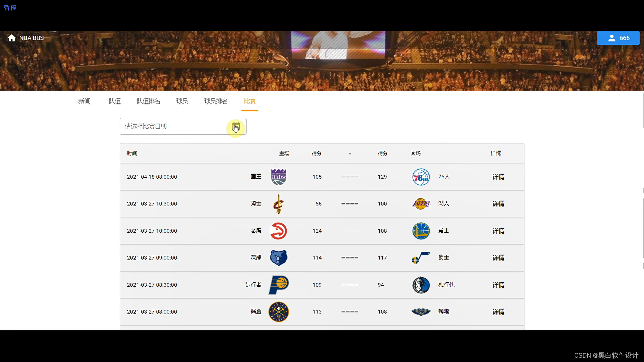This screenshot has width=644, height=362.
Task: Click the Memphis Grizzlies team logo
Action: pos(279,258)
